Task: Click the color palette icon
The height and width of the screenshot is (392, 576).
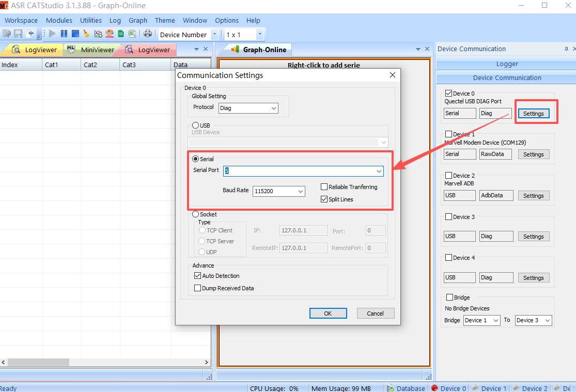Action: (110, 34)
